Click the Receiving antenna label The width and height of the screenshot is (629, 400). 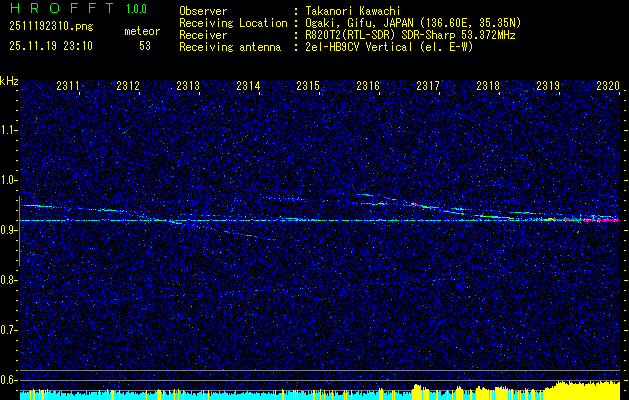(230, 47)
